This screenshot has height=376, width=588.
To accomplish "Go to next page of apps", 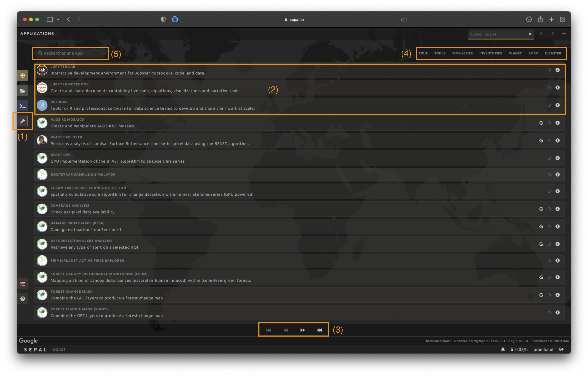I will 302,330.
